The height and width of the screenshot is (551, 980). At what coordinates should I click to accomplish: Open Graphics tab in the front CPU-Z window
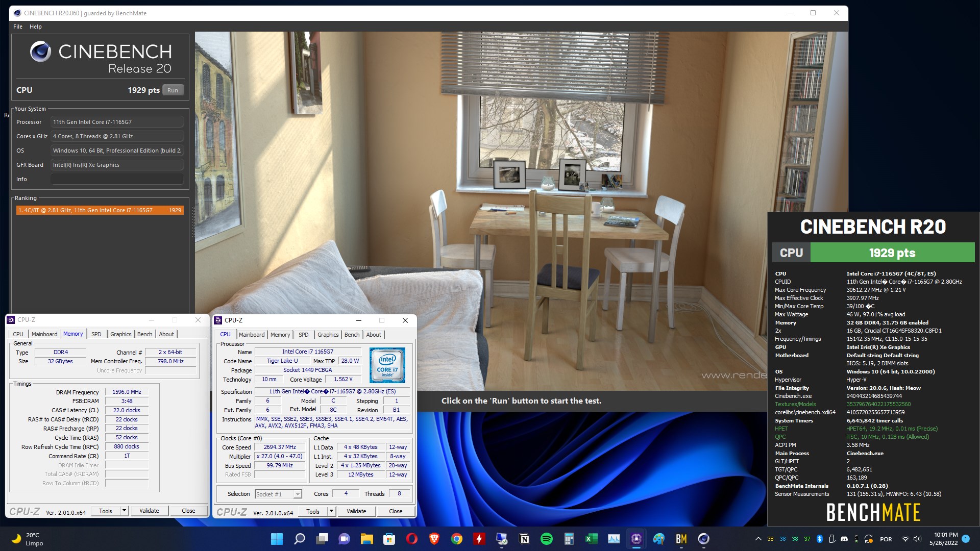coord(328,335)
